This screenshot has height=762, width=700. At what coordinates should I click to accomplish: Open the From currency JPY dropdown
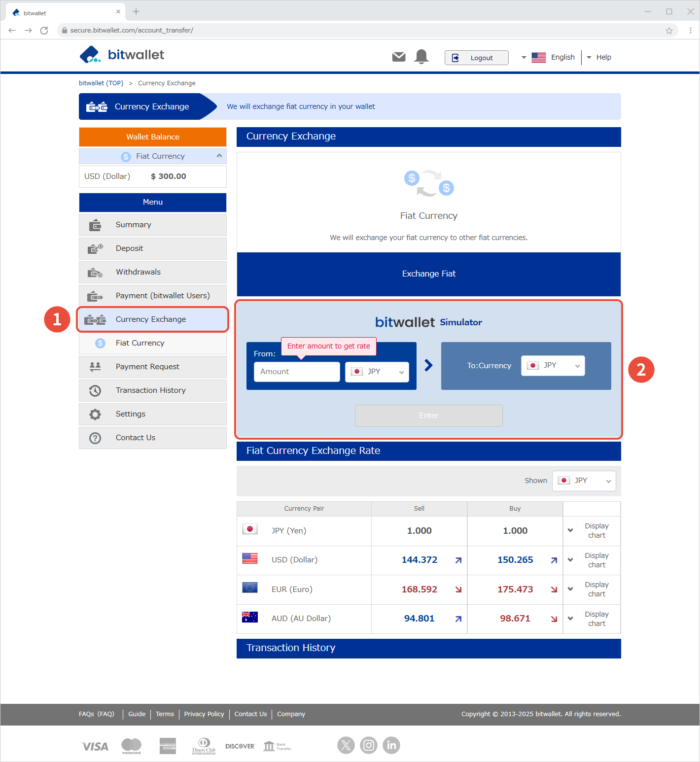pos(377,372)
